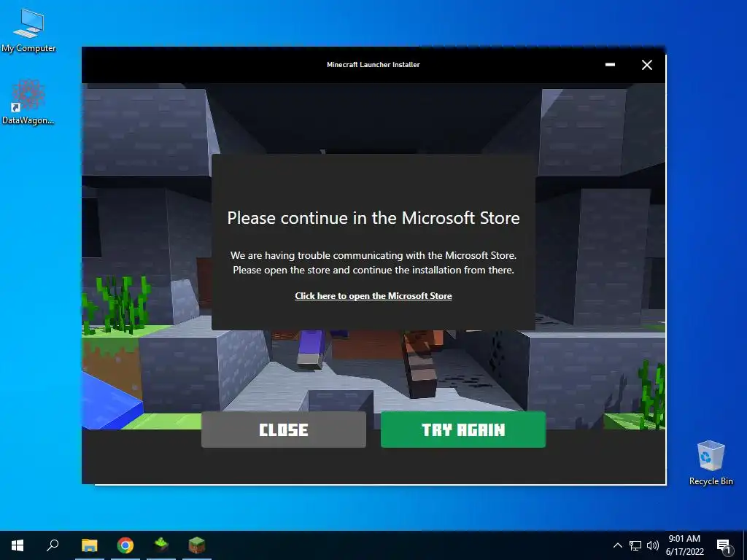Viewport: 747px width, 560px height.
Task: Open the notification center icon
Action: (x=724, y=546)
